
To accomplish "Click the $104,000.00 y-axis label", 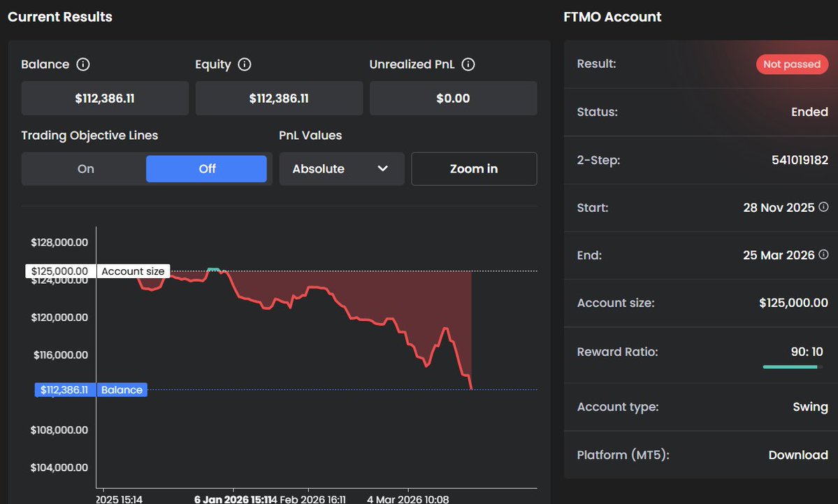I will tap(59, 467).
